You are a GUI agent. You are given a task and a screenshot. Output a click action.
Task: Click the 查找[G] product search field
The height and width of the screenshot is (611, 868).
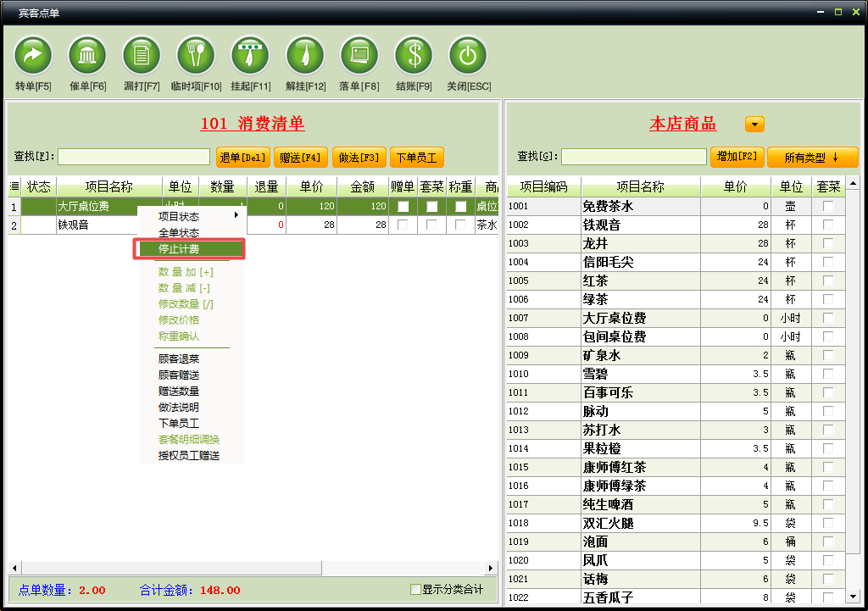click(x=633, y=157)
